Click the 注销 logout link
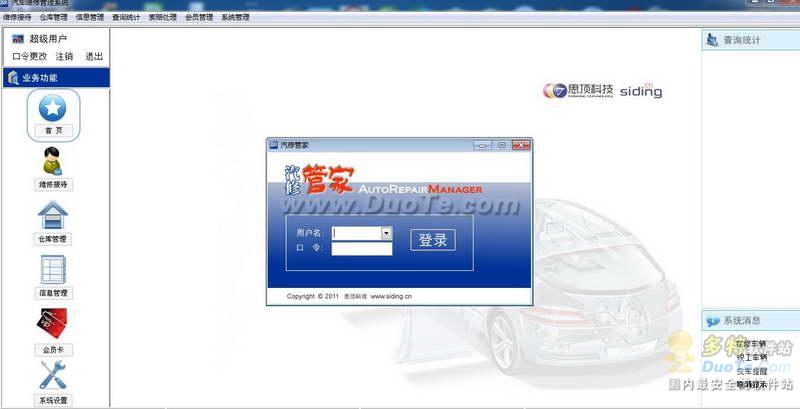 (64, 57)
